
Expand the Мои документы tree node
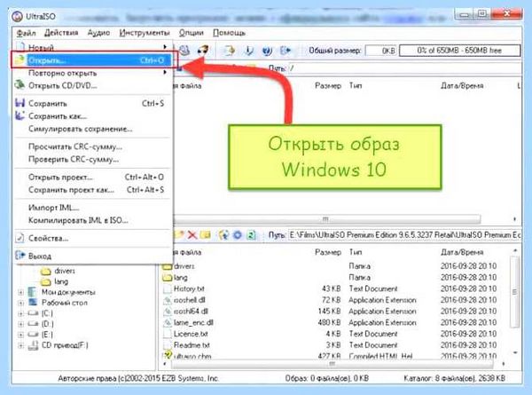(x=20, y=292)
